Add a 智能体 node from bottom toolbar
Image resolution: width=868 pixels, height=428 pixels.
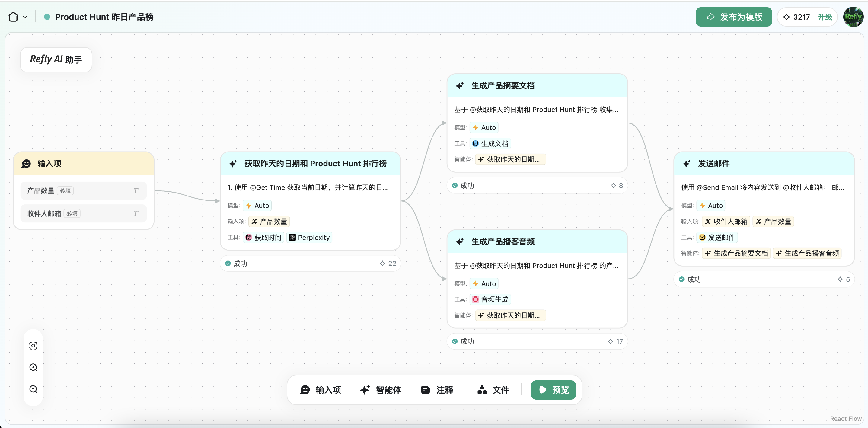(x=380, y=390)
